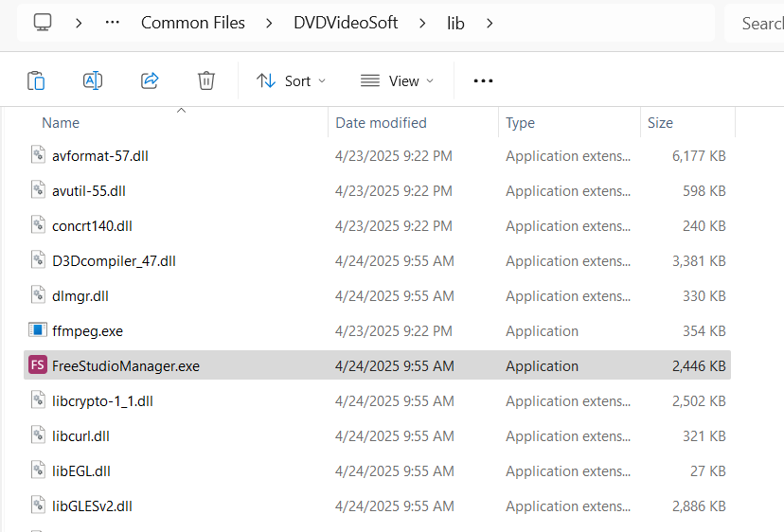Click the concrt140.dll file icon
Image resolution: width=784 pixels, height=532 pixels.
coord(39,224)
